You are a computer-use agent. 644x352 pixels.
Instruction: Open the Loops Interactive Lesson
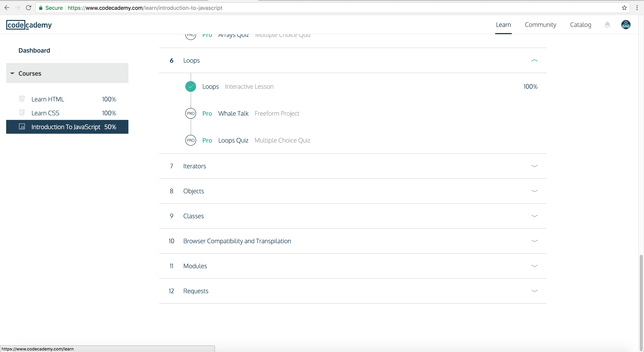point(211,86)
